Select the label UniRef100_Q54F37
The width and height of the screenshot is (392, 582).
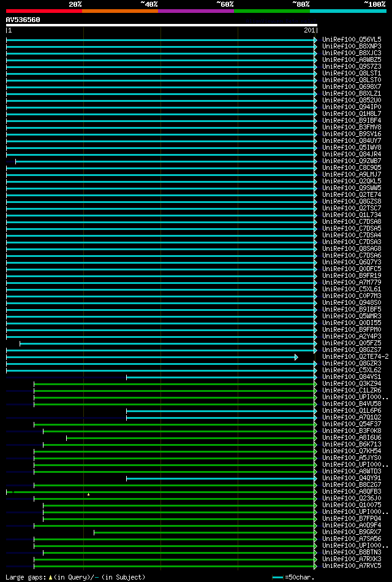(352, 424)
